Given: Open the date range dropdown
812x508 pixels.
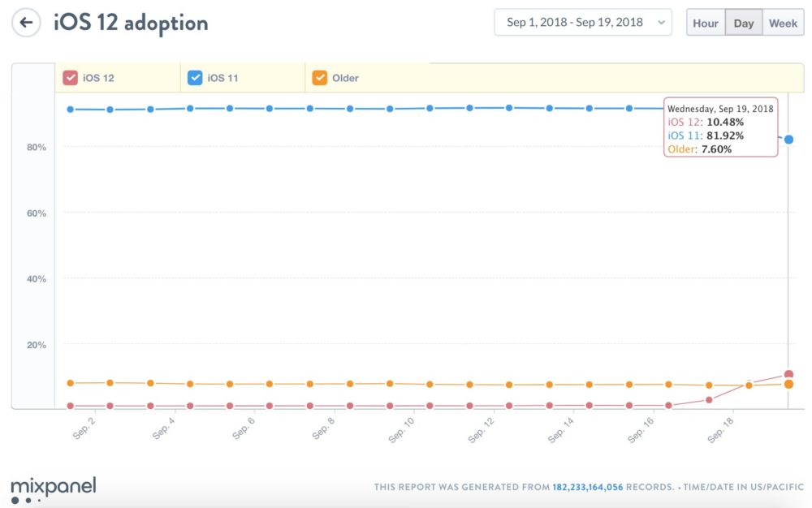Looking at the screenshot, I should pyautogui.click(x=583, y=22).
